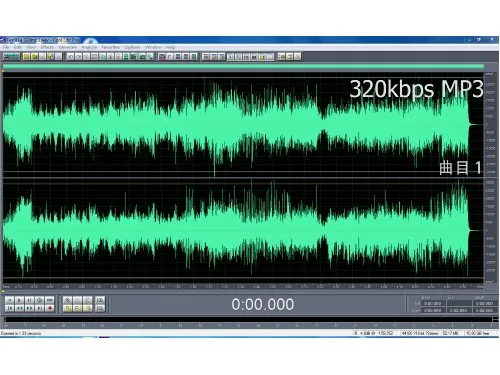
Task: Jump to beginning with the skip-back button
Action: pyautogui.click(x=9, y=308)
